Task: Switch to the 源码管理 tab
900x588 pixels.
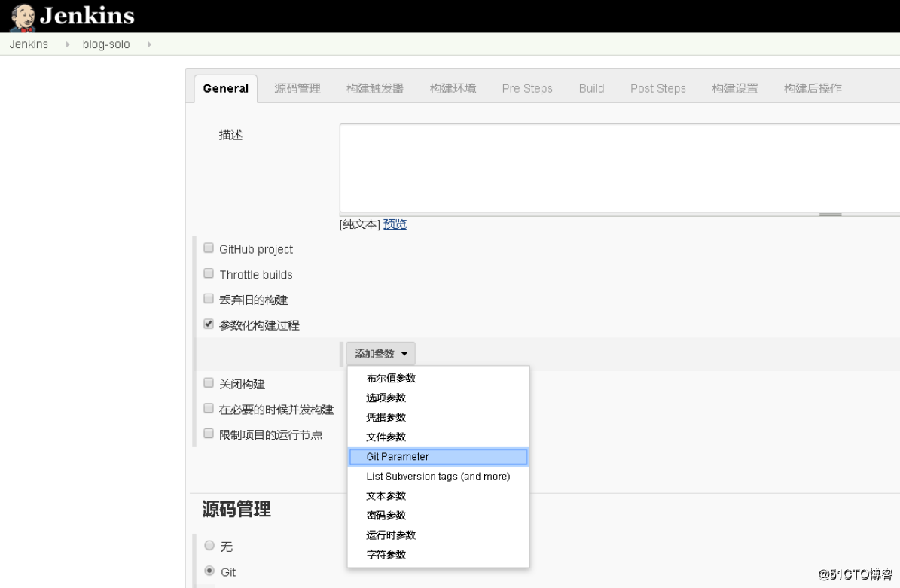Action: pos(297,88)
